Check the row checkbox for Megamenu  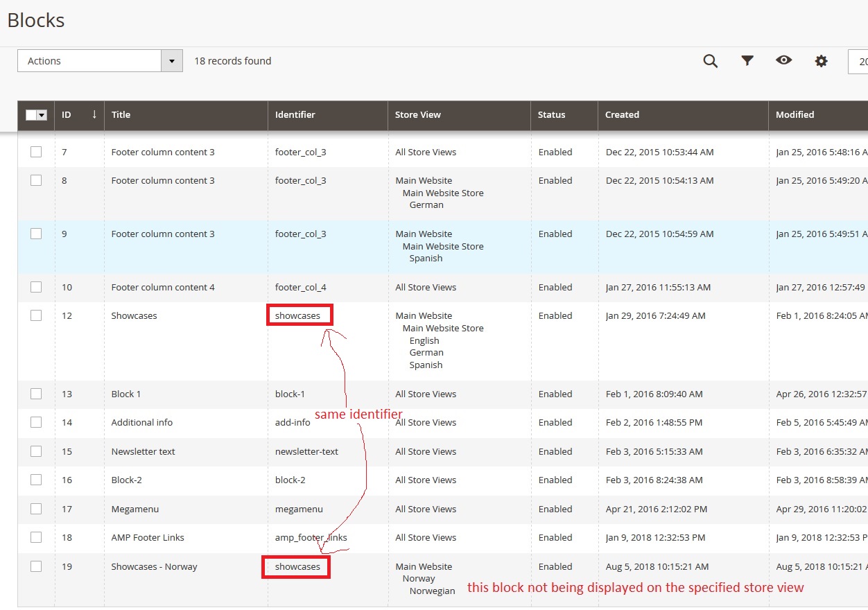tap(36, 509)
